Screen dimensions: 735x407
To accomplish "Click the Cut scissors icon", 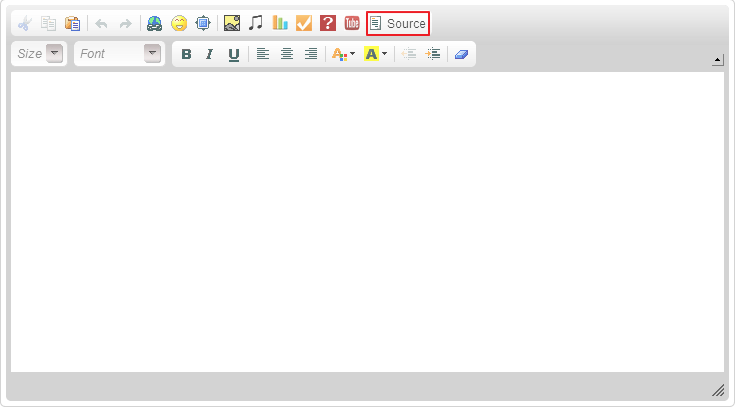I will 24,23.
